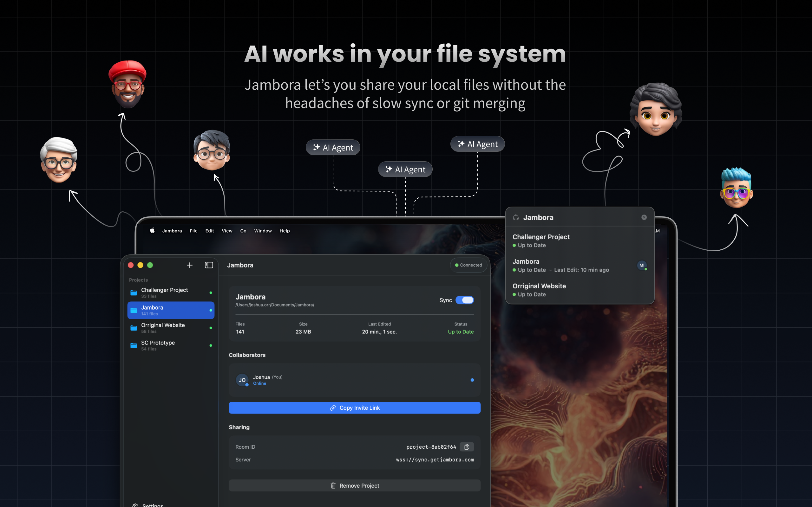
Task: Click the Remove Project button
Action: (x=354, y=485)
